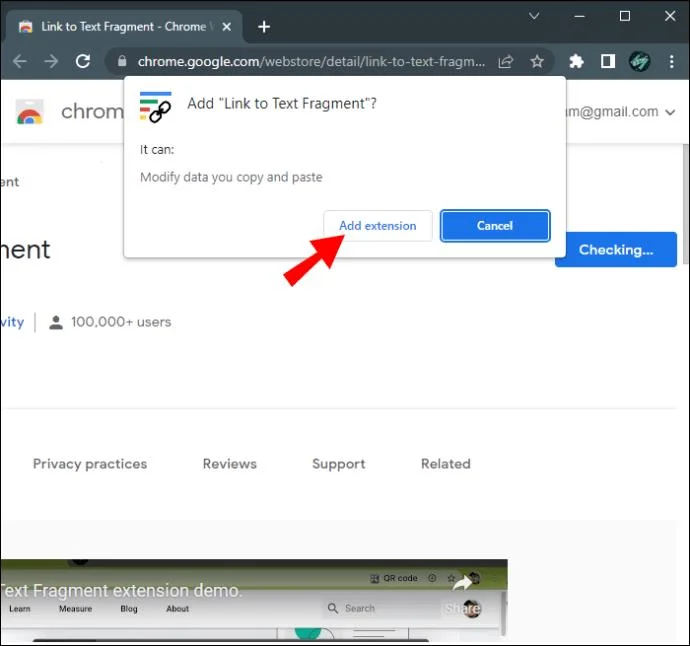Viewport: 690px width, 646px height.
Task: Minimize the Chrome window
Action: coord(580,16)
